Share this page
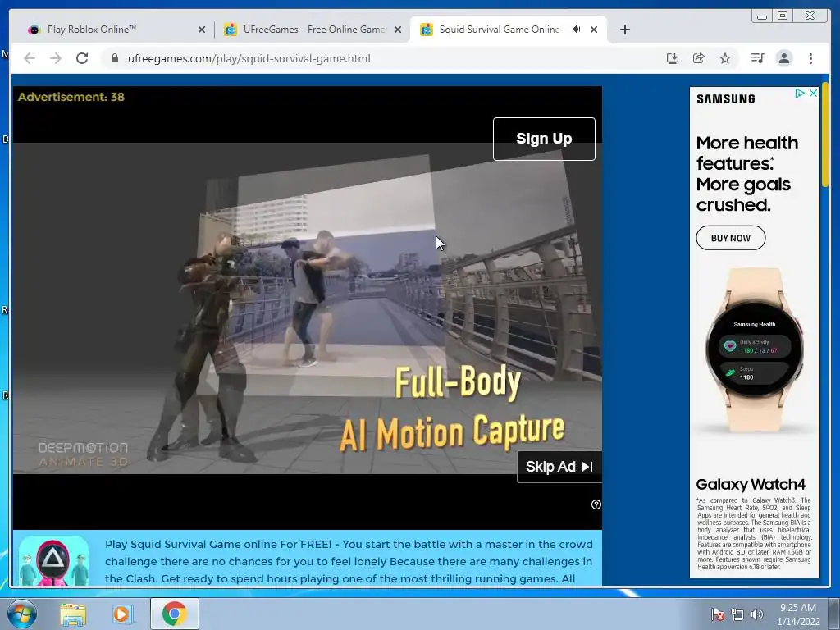This screenshot has width=840, height=630. pyautogui.click(x=699, y=58)
